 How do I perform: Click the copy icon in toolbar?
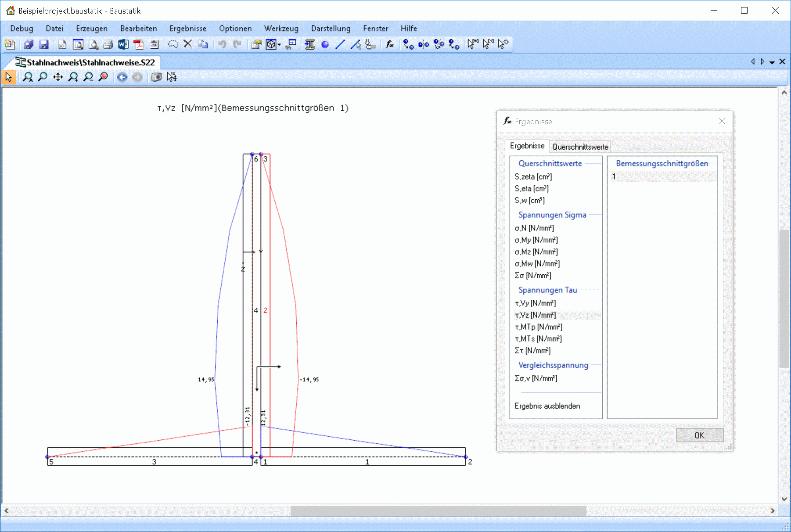[x=203, y=44]
